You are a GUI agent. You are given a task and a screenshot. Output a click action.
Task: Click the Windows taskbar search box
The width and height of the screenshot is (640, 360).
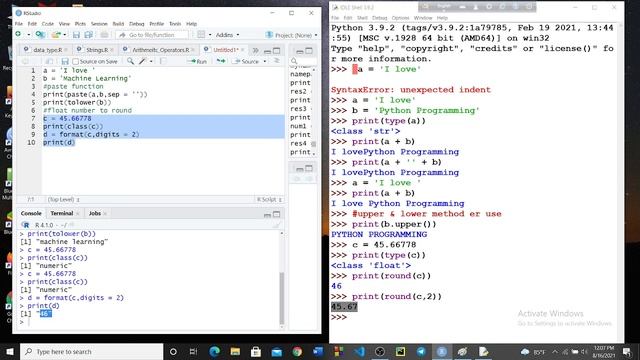(x=91, y=351)
